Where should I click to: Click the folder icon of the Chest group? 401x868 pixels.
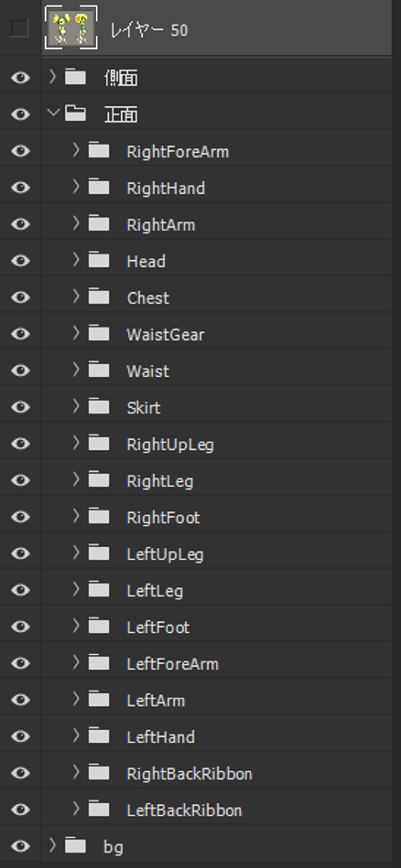(99, 298)
